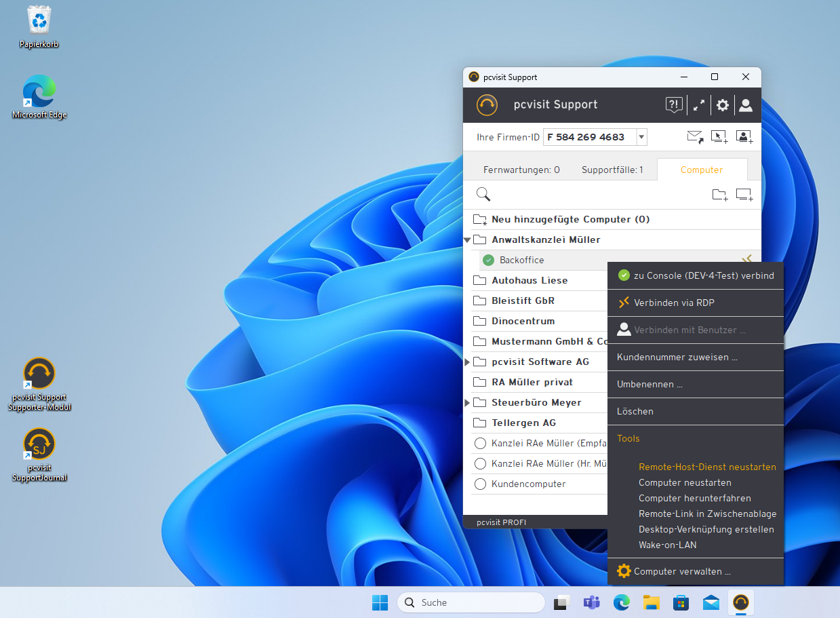Viewport: 840px width, 618px height.
Task: Open the user account profile icon
Action: point(746,105)
